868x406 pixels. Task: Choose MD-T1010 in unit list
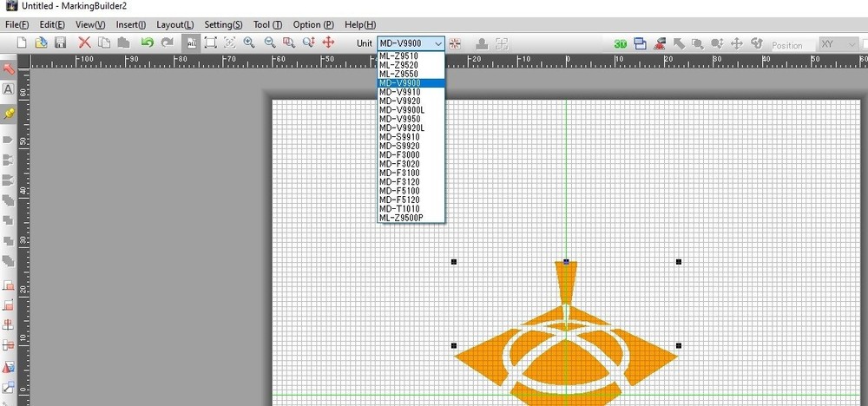pos(411,208)
